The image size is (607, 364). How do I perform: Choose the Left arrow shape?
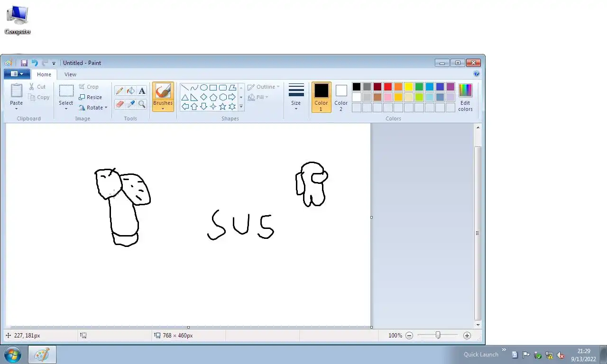[185, 107]
